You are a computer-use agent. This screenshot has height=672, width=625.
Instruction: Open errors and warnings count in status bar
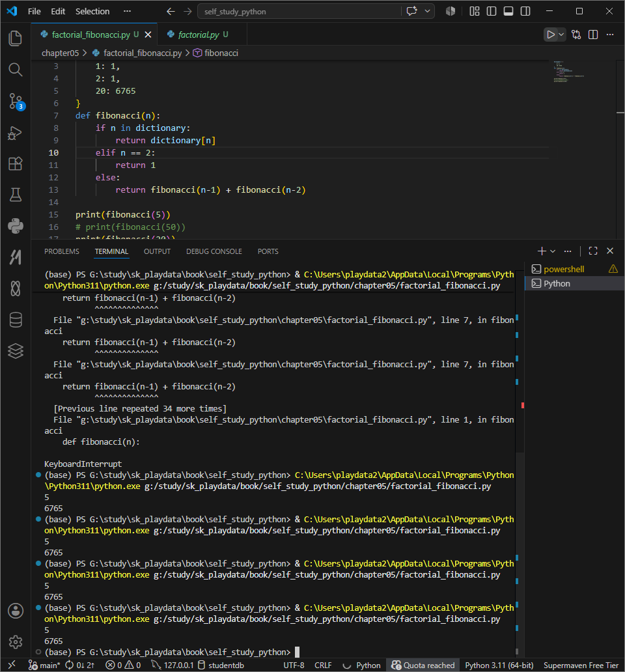tap(123, 665)
